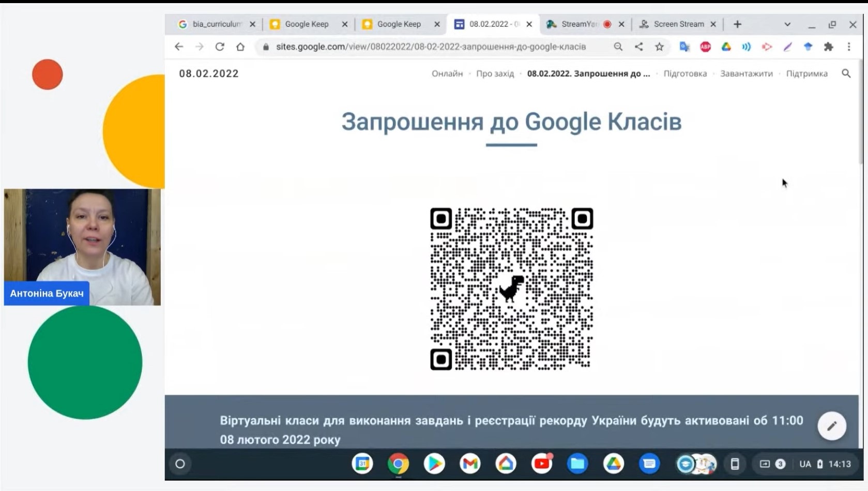Open the site search magnifier icon
This screenshot has width=868, height=491.
click(846, 73)
